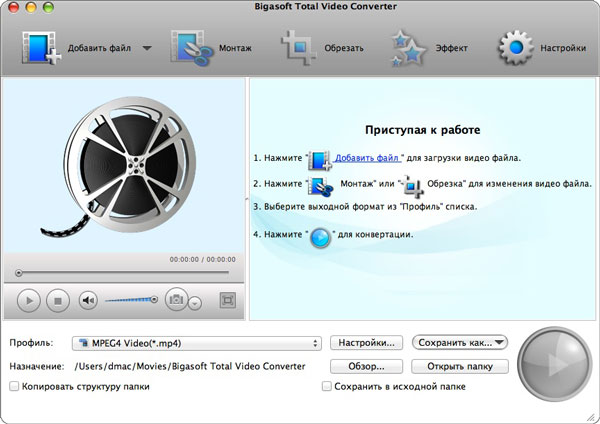Click the Обрезать toolbar label

click(x=344, y=48)
